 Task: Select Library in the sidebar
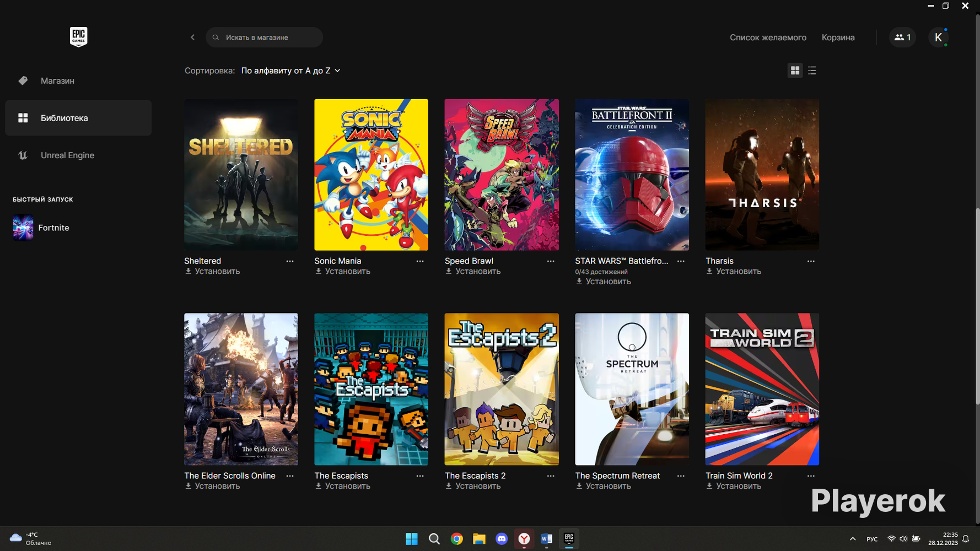coord(78,118)
